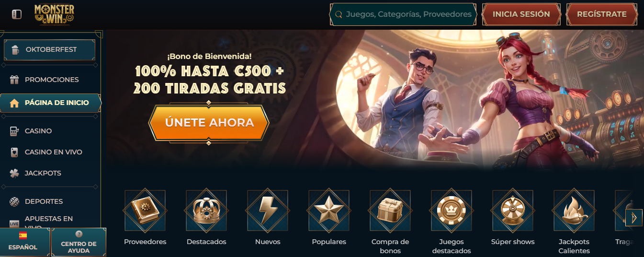Open the Súper shows wheel icon
Screen dimensions: 644x257
click(513, 210)
